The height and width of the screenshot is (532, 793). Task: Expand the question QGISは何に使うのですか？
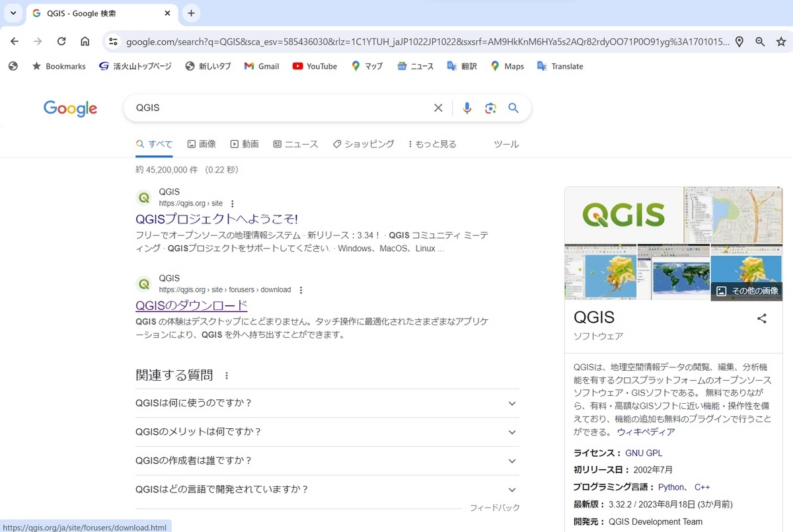pos(327,403)
